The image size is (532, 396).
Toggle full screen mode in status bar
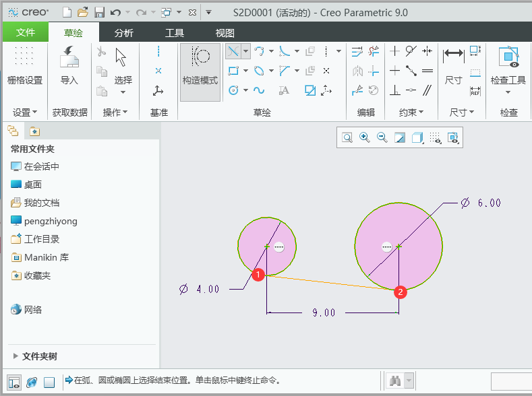pos(49,383)
